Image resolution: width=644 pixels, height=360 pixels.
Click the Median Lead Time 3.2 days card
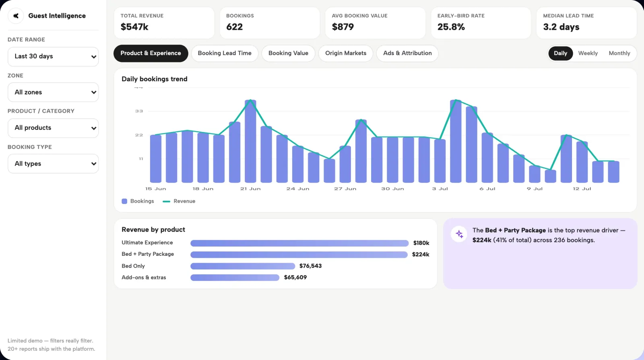point(586,23)
